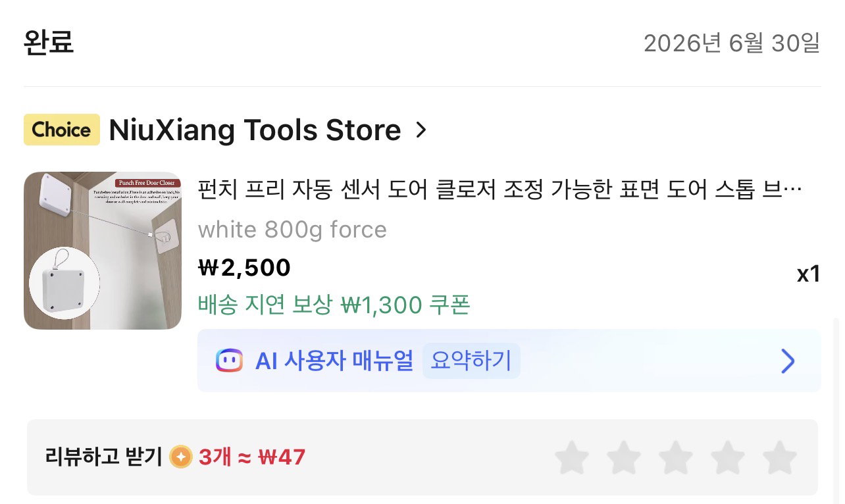845x504 pixels.
Task: View 배송 지연 보상 ₩1,300 쿠폰 details
Action: (334, 305)
